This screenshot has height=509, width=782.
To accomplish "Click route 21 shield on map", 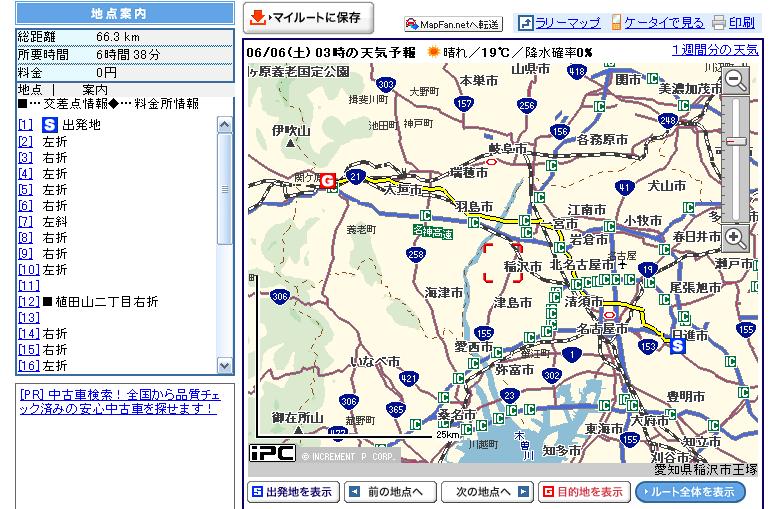I will [x=355, y=176].
